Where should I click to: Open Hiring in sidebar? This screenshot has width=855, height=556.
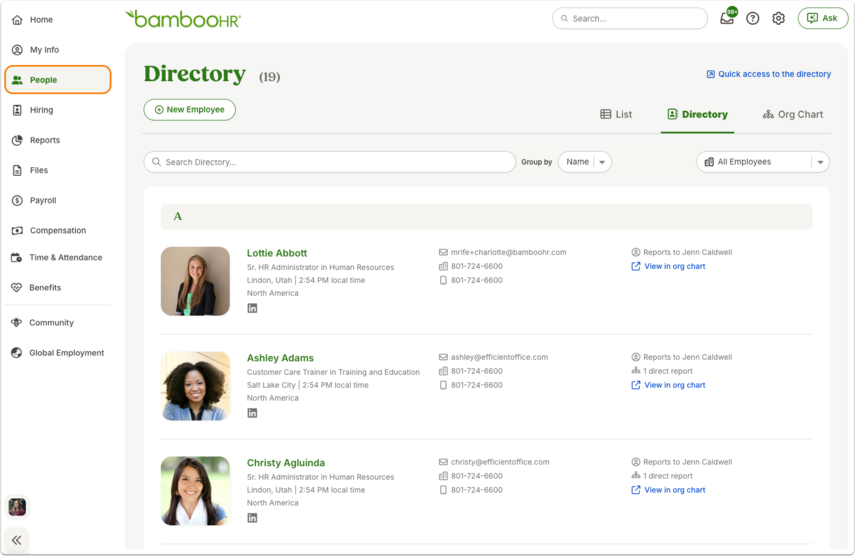point(41,110)
